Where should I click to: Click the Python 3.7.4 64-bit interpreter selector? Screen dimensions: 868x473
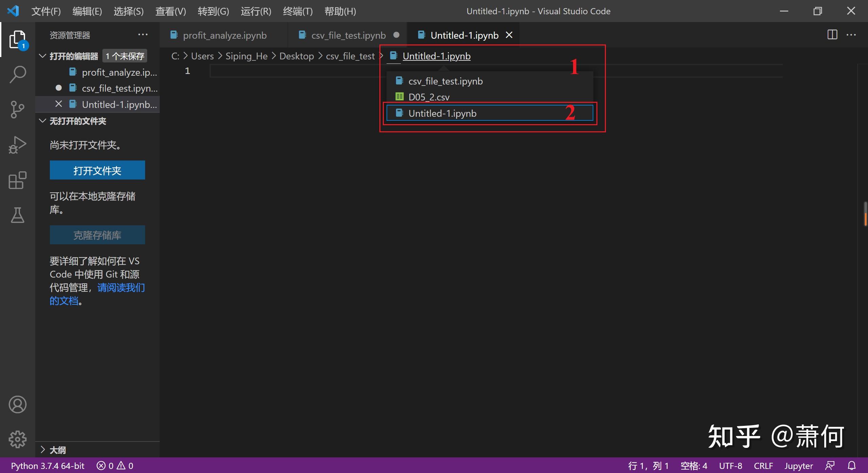coord(47,466)
